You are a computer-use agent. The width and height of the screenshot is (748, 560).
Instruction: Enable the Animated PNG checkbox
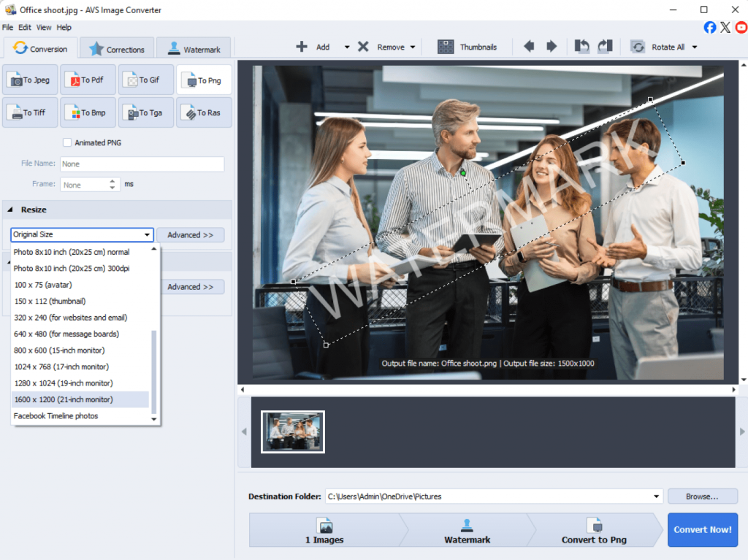[67, 142]
